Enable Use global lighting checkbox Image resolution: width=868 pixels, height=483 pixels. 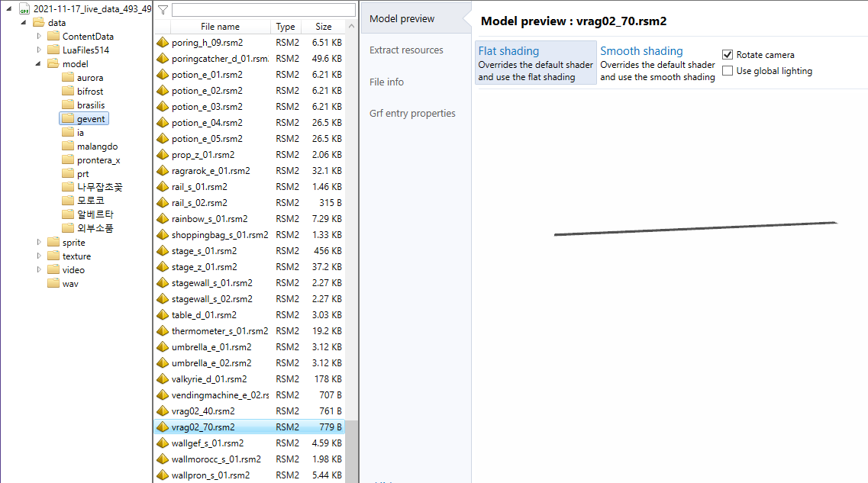(x=728, y=71)
